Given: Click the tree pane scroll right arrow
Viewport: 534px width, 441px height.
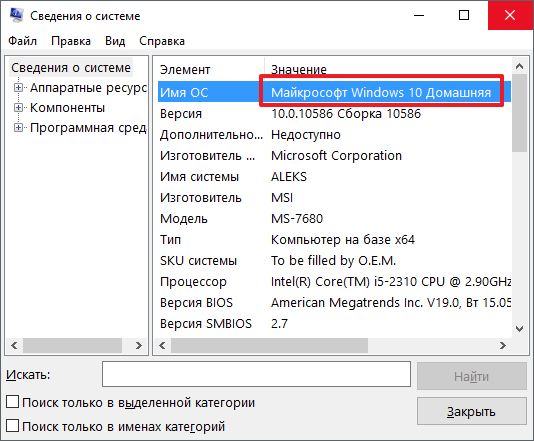Looking at the screenshot, I should (138, 346).
